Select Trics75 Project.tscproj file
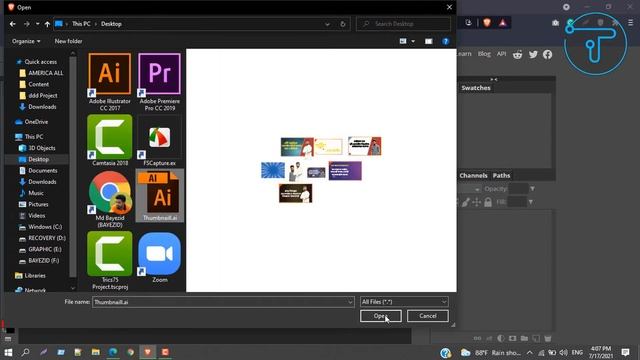 coord(109,260)
